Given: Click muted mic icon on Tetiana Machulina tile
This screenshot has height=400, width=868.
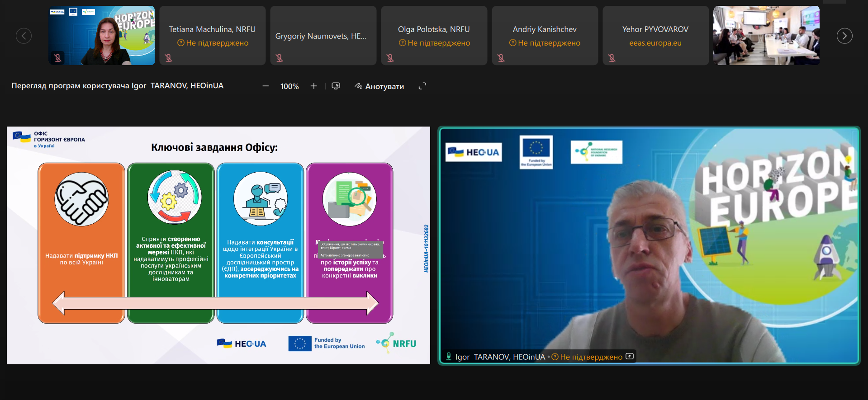Looking at the screenshot, I should click(x=169, y=58).
